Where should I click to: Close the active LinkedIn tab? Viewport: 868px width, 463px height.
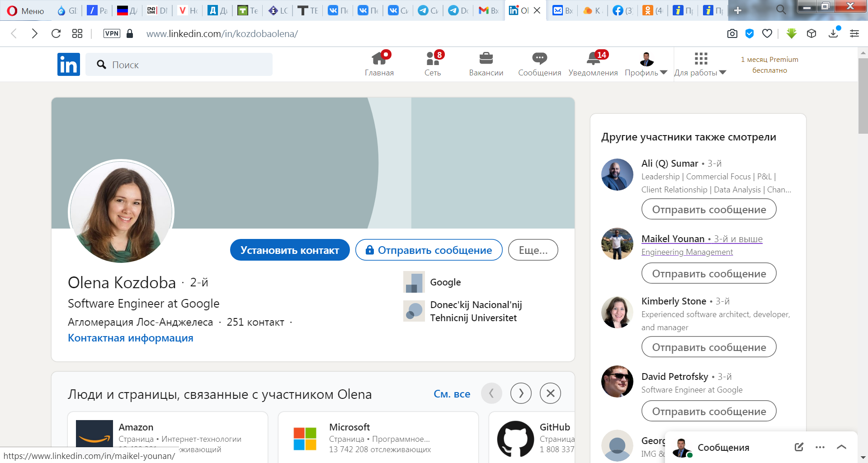(537, 10)
